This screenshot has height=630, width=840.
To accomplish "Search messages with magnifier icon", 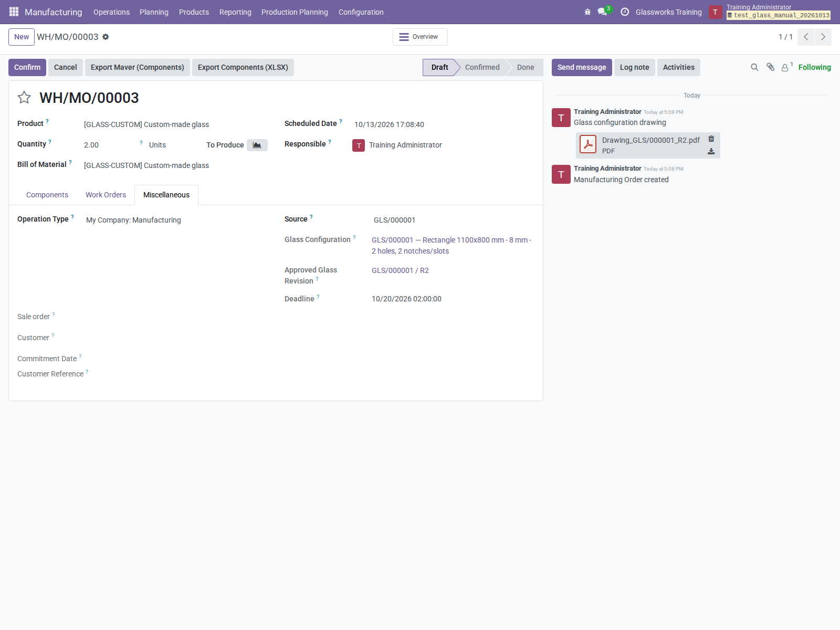I will [754, 67].
